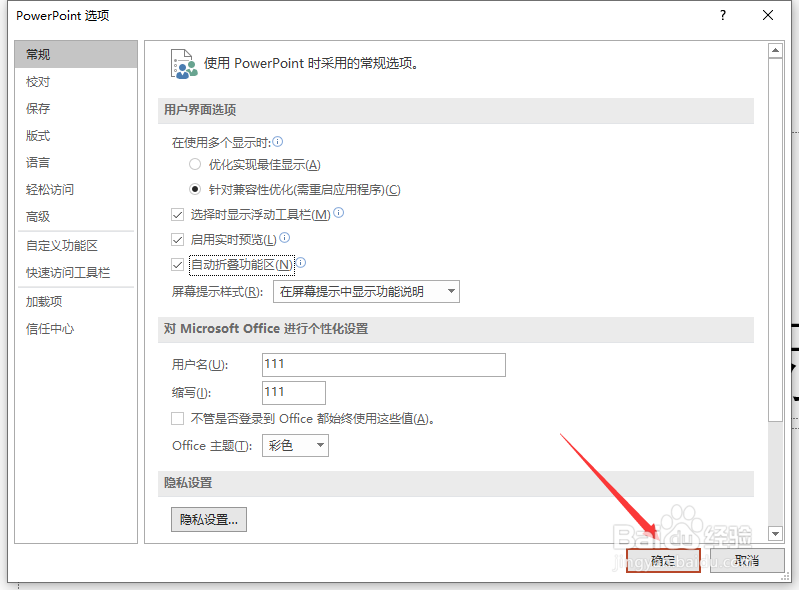The image size is (799, 590).
Task: Enable 不管是否登录到 Office 都始终使用这些值
Action: point(177,419)
